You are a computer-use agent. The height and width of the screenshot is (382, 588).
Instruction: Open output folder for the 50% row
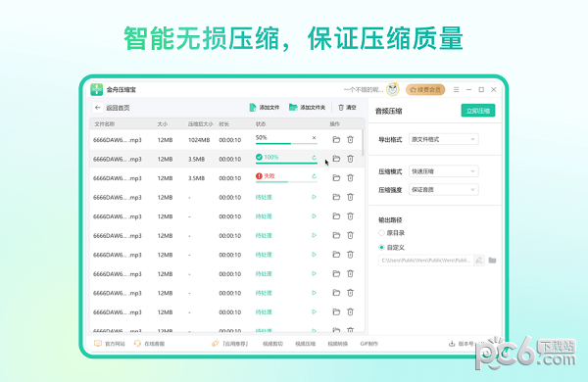(336, 139)
